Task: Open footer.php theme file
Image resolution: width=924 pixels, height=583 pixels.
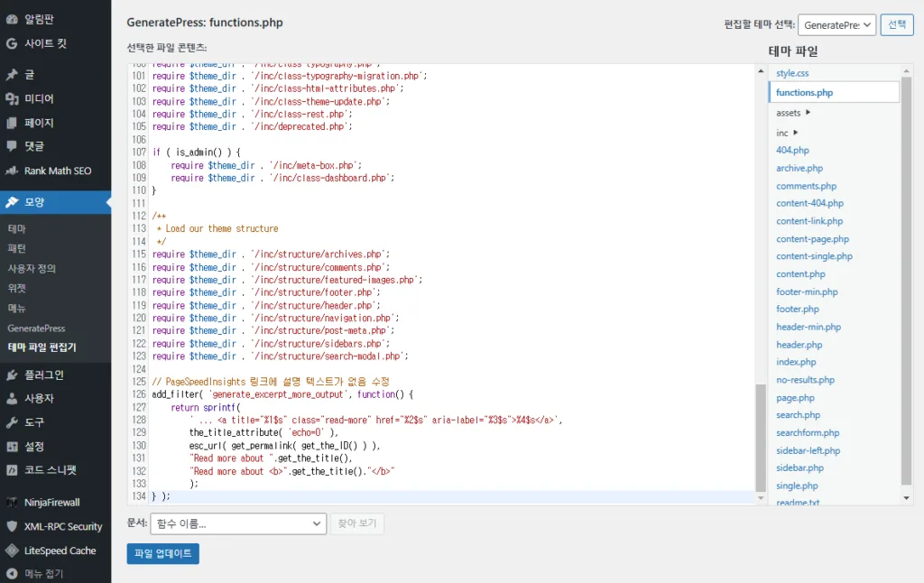Action: pos(798,309)
